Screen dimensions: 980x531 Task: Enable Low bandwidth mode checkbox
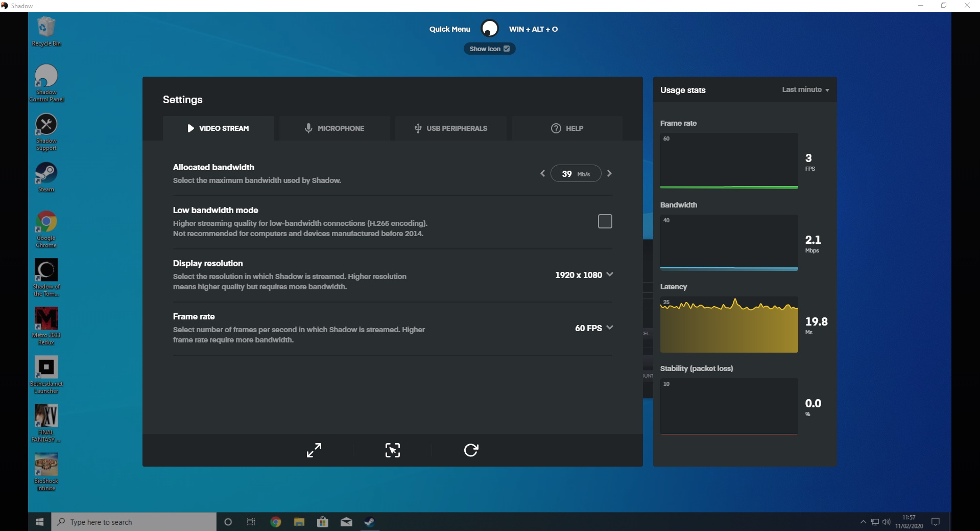pos(605,221)
